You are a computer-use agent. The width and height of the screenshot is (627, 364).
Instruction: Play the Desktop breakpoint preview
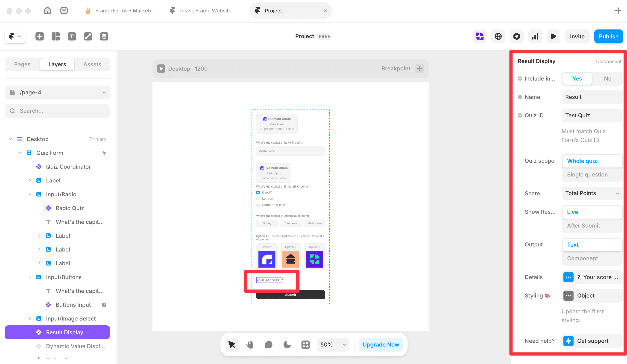(x=161, y=69)
